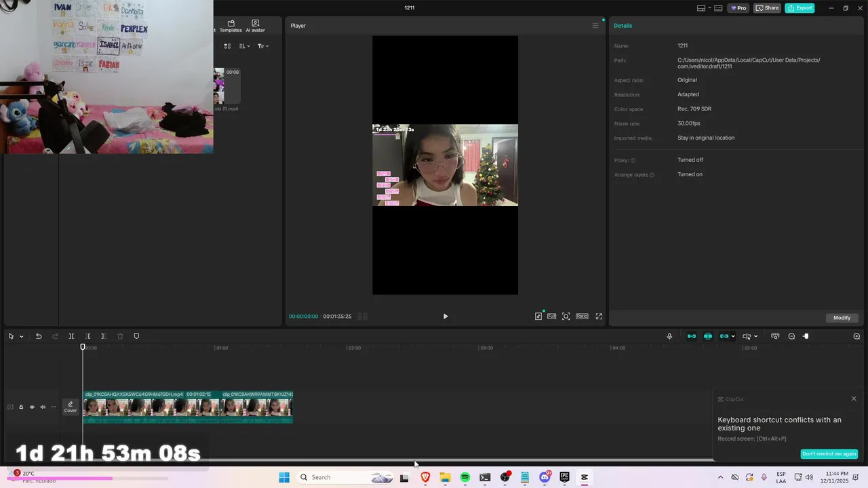Click the timeline caption track icon
The image size is (868, 488).
775,336
